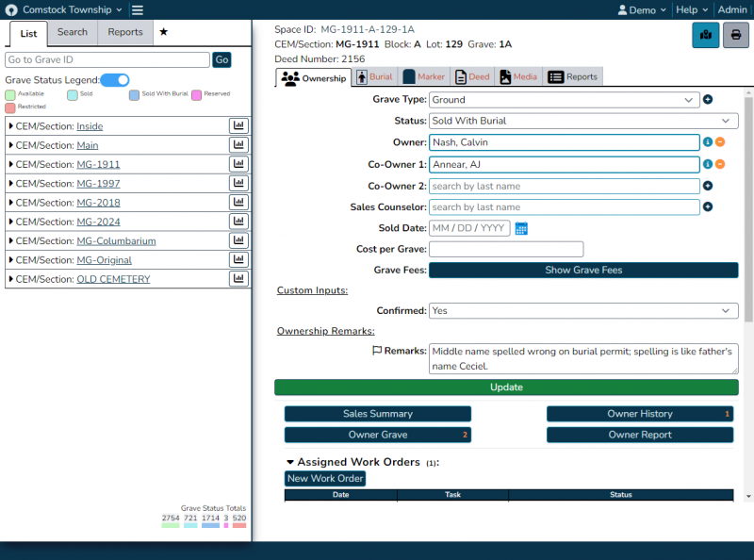The height and width of the screenshot is (560, 754).
Task: Open chart for Inside section
Action: pyautogui.click(x=238, y=125)
